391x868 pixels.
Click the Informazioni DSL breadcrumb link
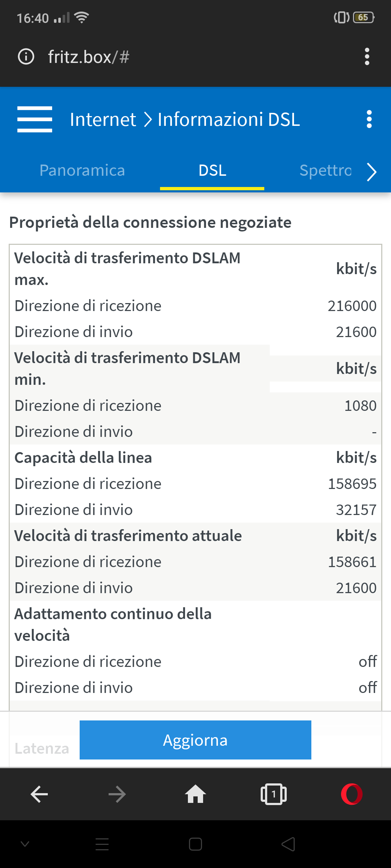click(x=229, y=119)
